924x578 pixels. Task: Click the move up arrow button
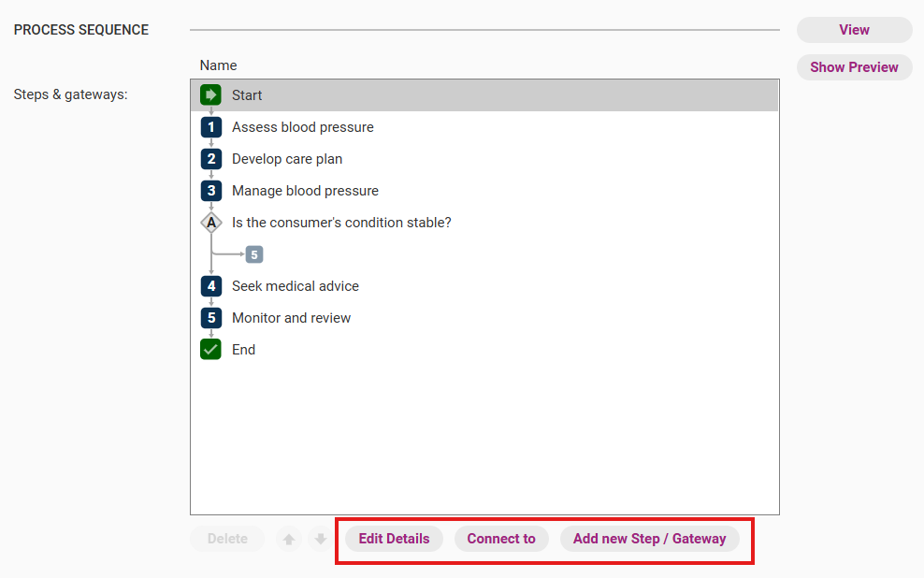click(x=289, y=539)
